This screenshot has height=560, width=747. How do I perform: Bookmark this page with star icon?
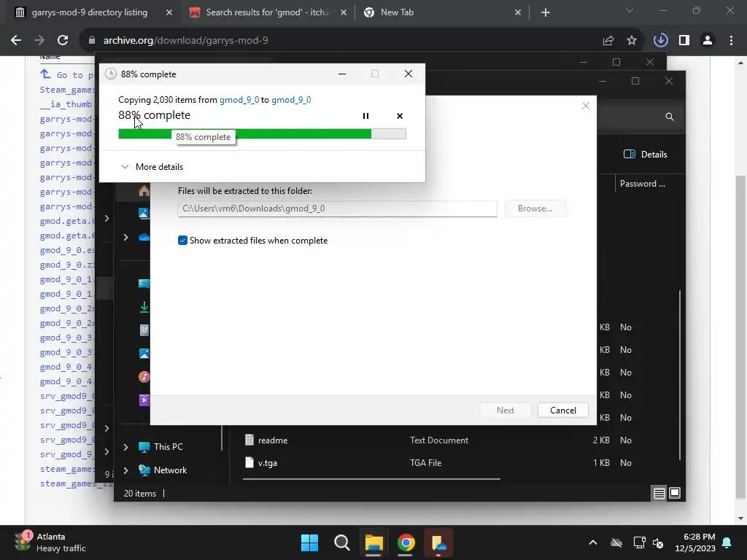[x=632, y=41]
